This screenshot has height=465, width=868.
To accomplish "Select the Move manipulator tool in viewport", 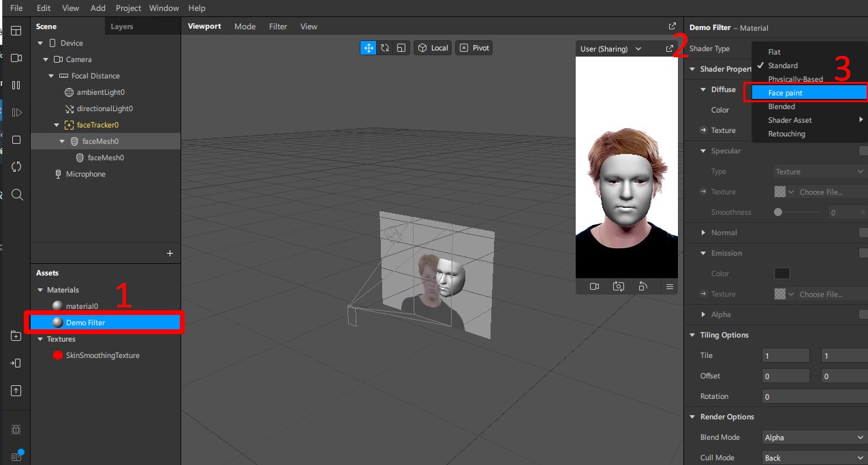I will coord(369,48).
